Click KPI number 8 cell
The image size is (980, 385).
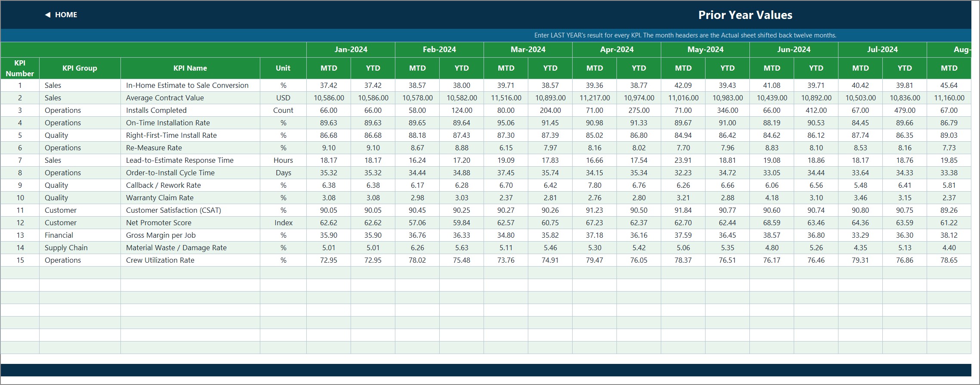coord(20,173)
